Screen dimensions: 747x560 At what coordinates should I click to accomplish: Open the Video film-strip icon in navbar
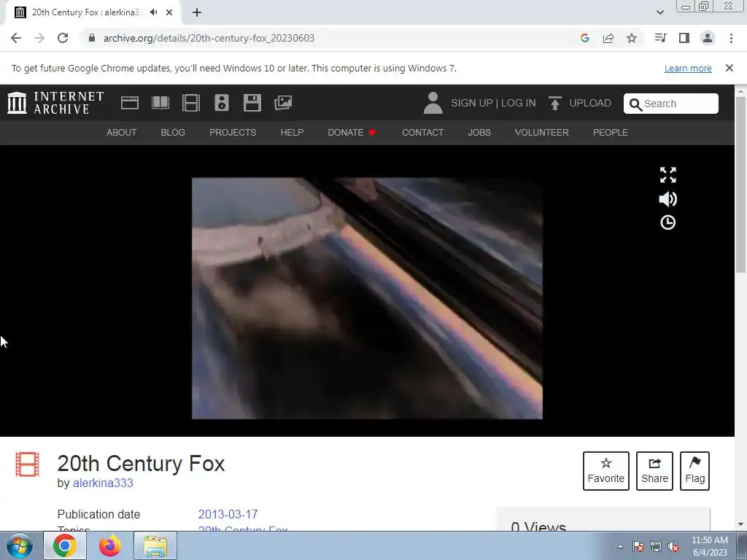pyautogui.click(x=191, y=103)
